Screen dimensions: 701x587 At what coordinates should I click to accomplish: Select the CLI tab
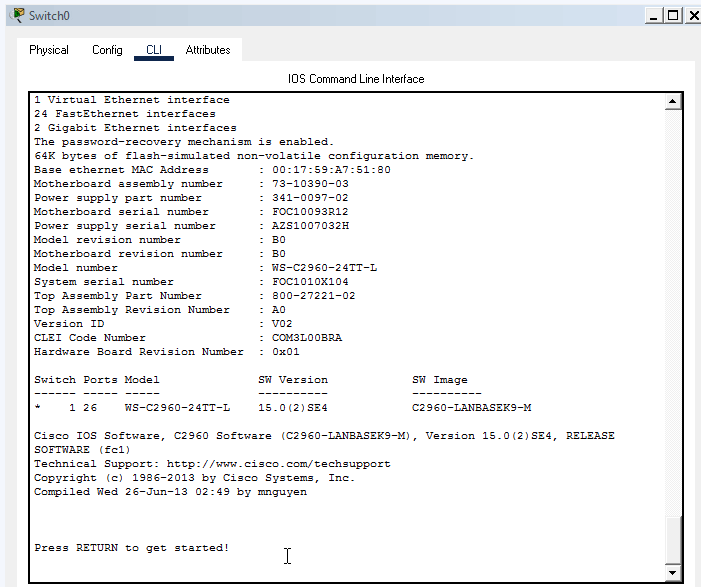pyautogui.click(x=153, y=50)
